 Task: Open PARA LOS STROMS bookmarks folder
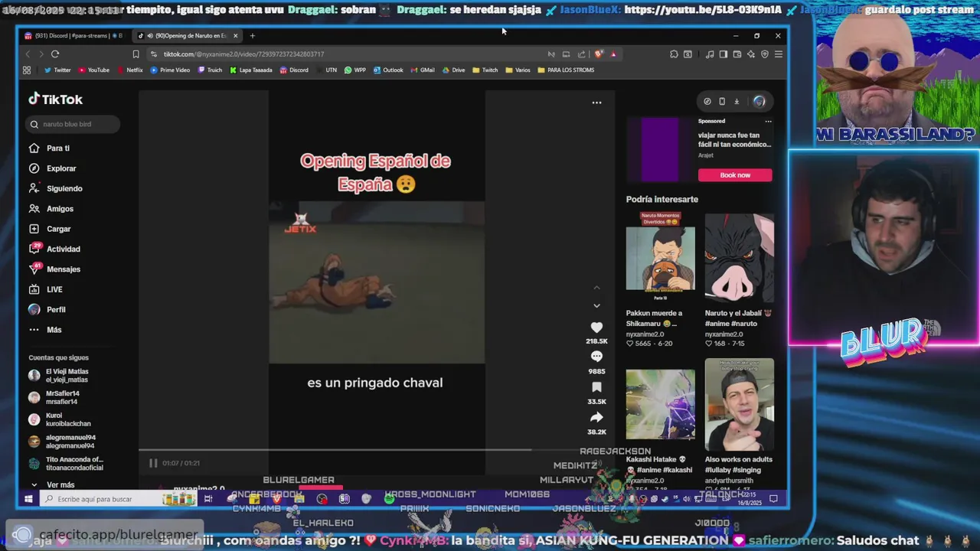pos(566,70)
